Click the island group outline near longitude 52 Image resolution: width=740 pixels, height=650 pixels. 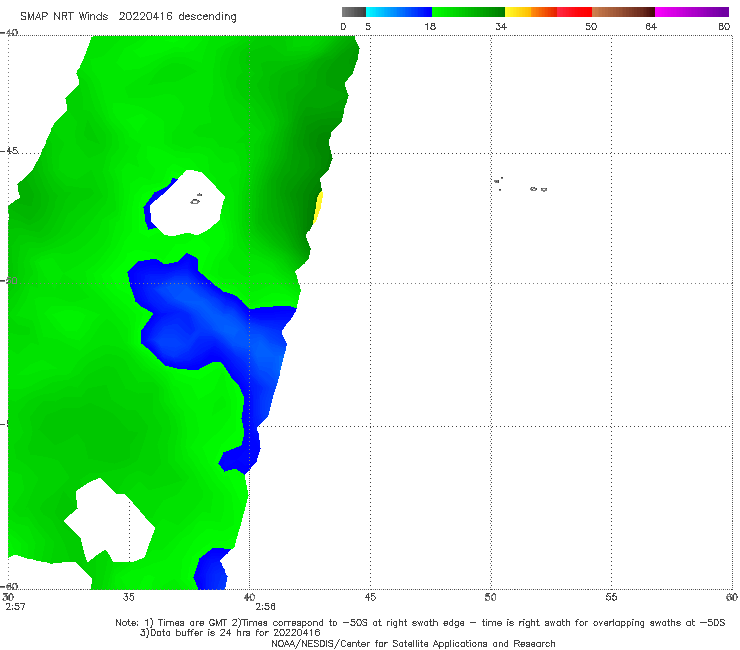538,189
